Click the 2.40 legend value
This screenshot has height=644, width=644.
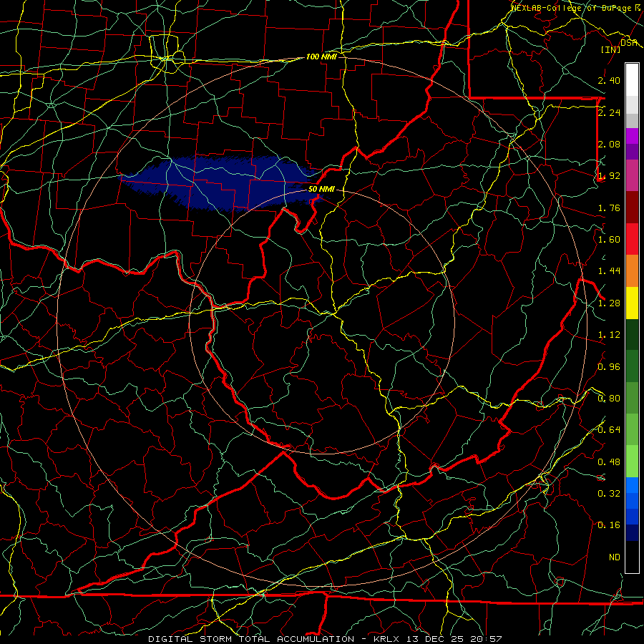pyautogui.click(x=609, y=80)
